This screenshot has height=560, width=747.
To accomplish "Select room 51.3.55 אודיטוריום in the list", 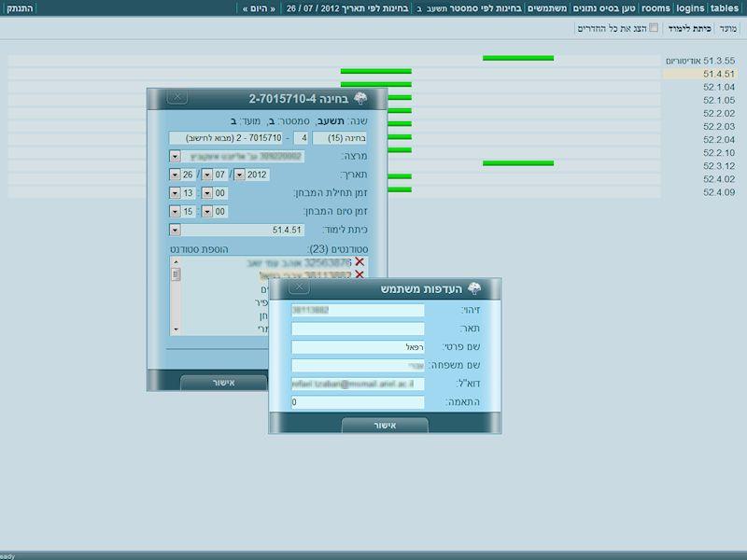I will pyautogui.click(x=699, y=61).
